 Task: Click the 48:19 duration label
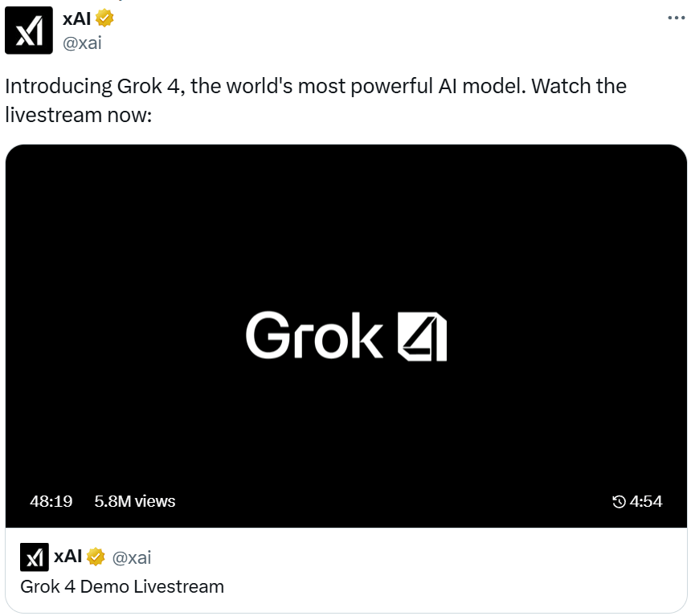[51, 501]
